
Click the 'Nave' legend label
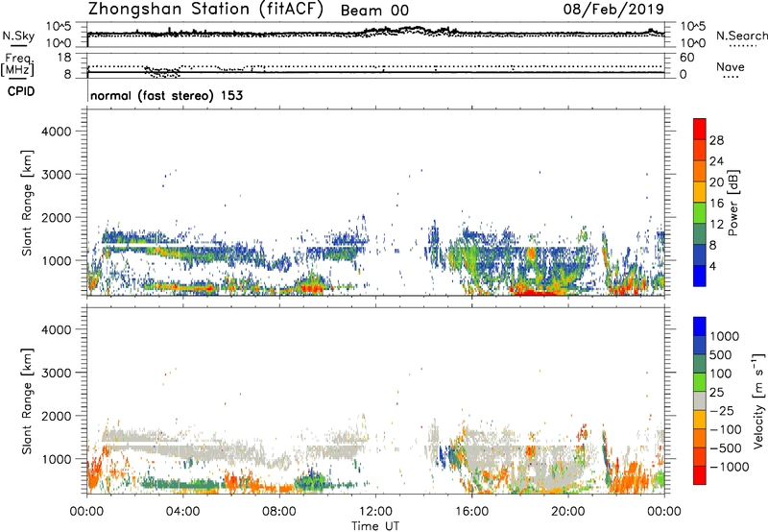(730, 66)
